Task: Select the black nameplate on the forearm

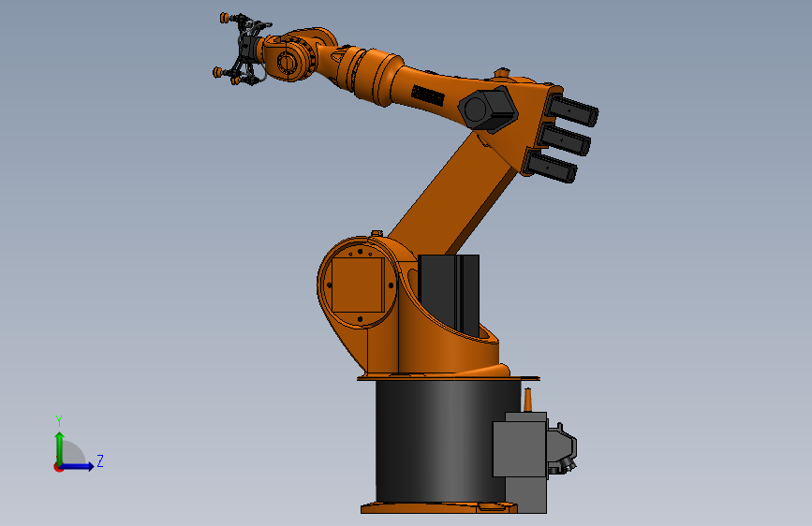Action: (428, 95)
